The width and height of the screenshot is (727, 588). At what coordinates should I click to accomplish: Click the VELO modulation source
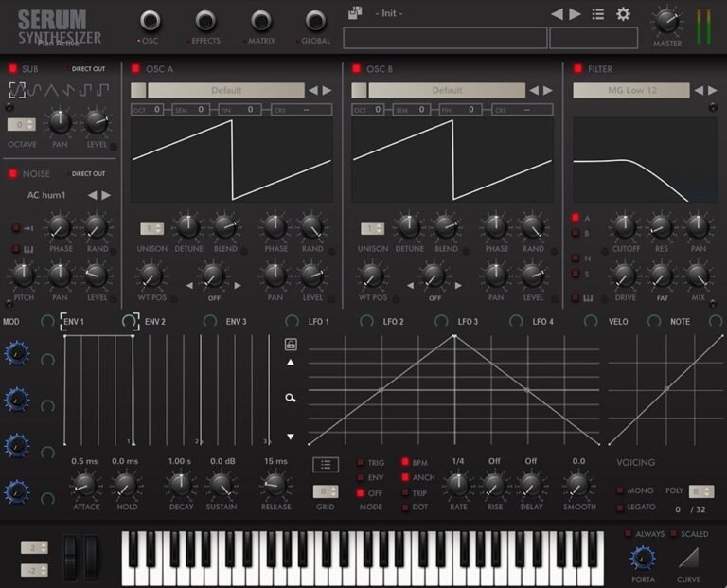point(618,322)
